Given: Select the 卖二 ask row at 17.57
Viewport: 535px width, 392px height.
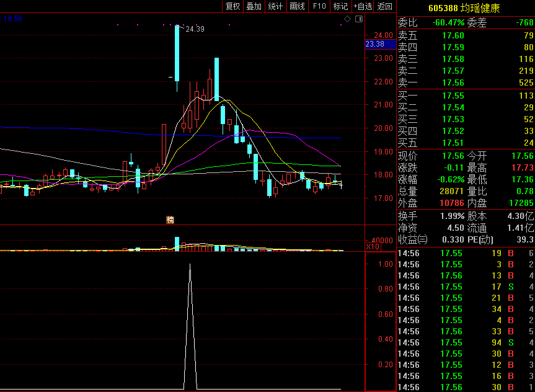Looking at the screenshot, I should (466, 71).
